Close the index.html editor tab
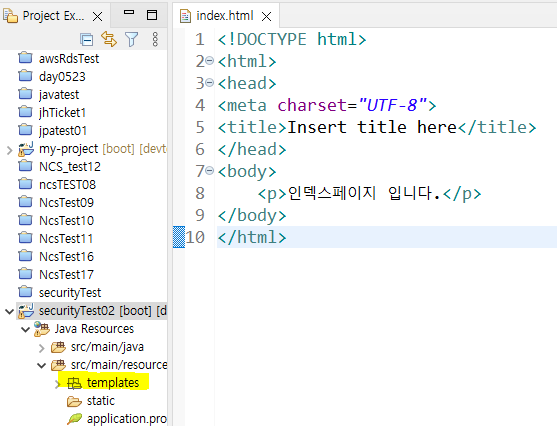557x426 pixels. tap(266, 16)
